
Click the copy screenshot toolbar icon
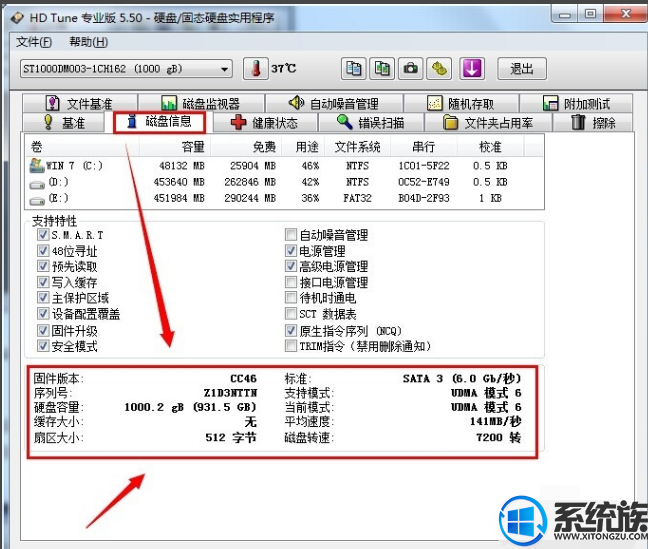point(382,69)
